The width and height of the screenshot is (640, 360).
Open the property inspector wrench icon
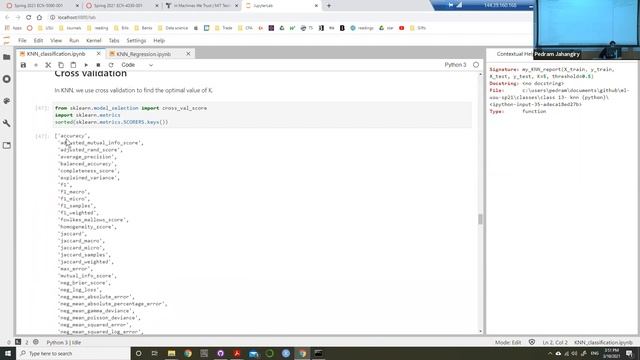(x=7, y=123)
